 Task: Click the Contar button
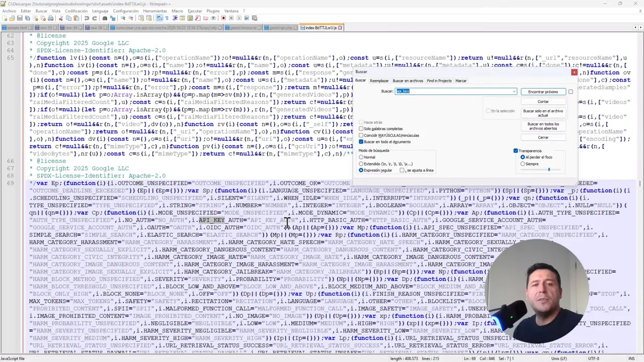(x=543, y=102)
